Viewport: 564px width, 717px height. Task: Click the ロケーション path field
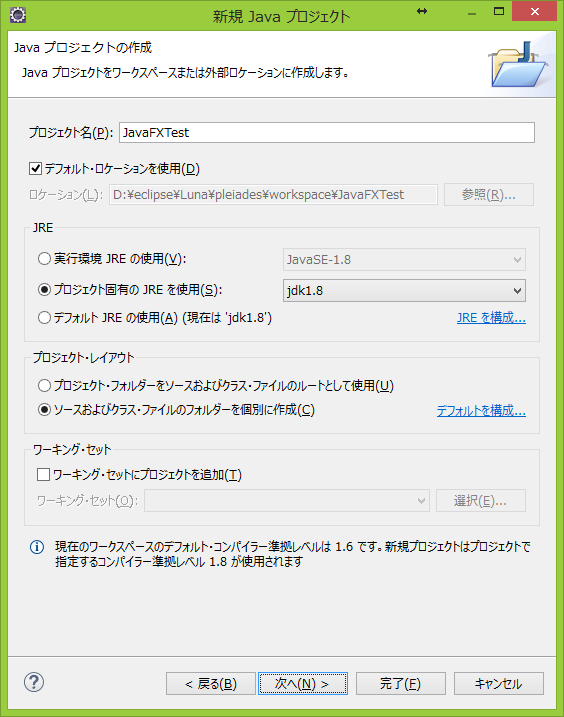(x=273, y=195)
